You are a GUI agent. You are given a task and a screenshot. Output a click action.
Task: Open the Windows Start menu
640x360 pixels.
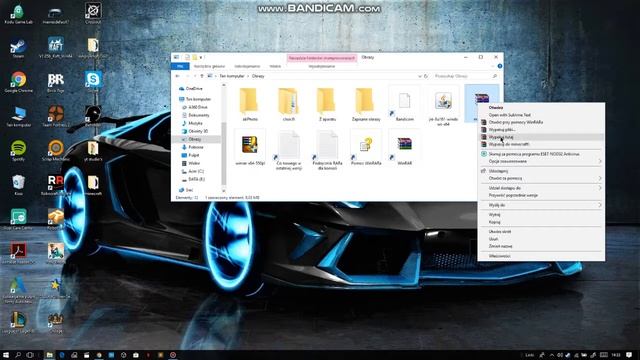tap(6, 355)
